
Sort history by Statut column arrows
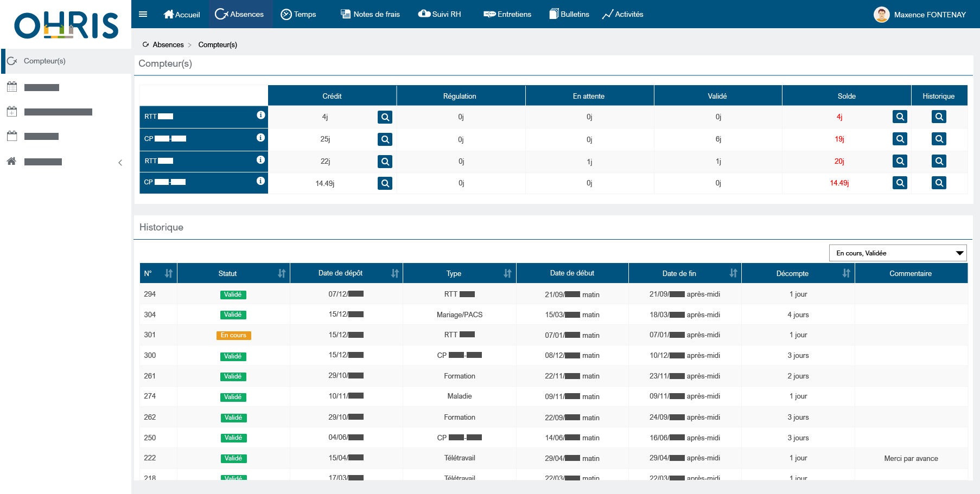(282, 273)
